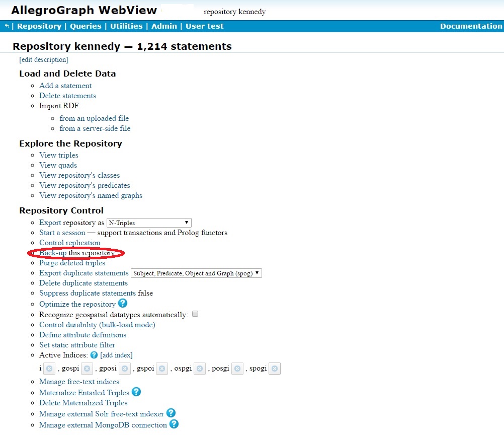Enable recognize geospatial datatypes automatically checkbox
The height and width of the screenshot is (435, 504).
click(x=195, y=314)
